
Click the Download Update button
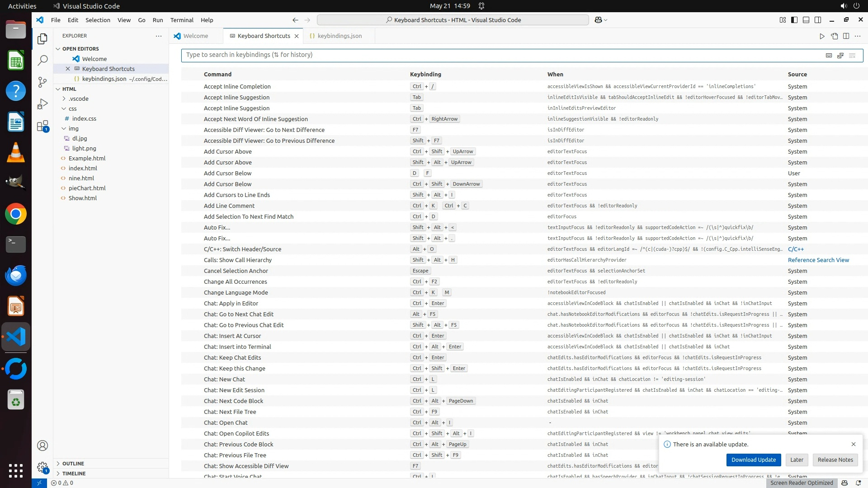[x=753, y=460]
